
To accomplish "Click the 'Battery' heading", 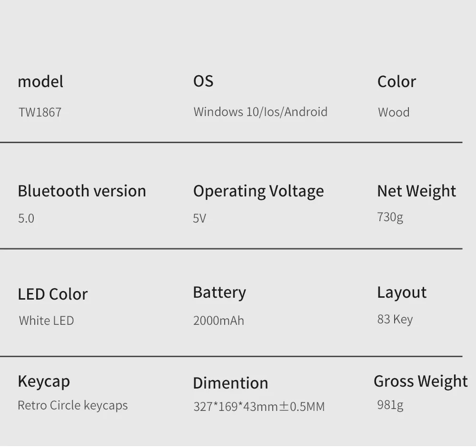I will point(219,292).
